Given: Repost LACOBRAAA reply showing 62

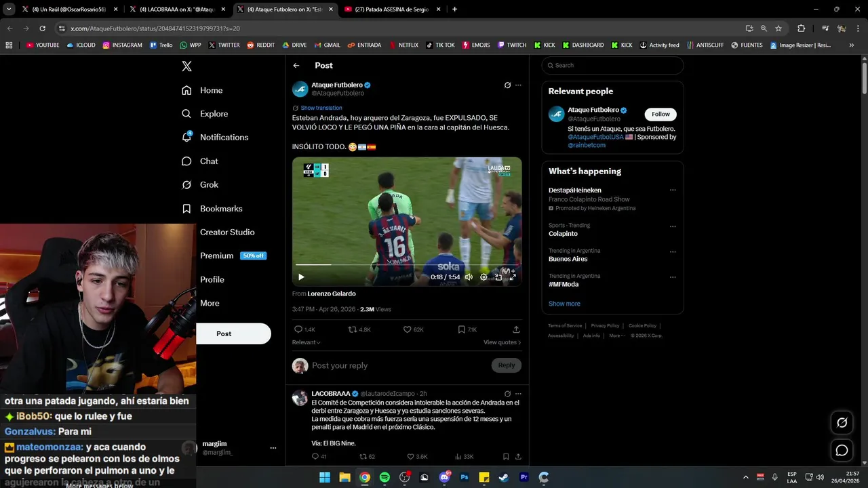Looking at the screenshot, I should [361, 457].
